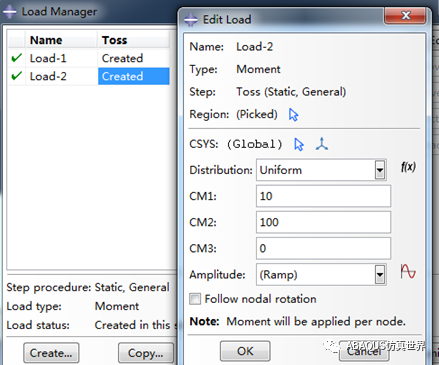Open analytical field f(x) creator
The width and height of the screenshot is (439, 365).
[x=408, y=167]
